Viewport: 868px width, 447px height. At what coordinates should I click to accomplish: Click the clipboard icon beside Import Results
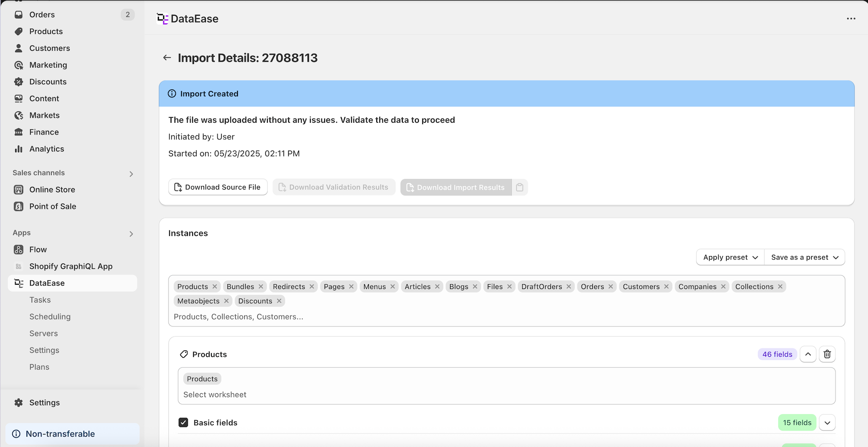[519, 187]
